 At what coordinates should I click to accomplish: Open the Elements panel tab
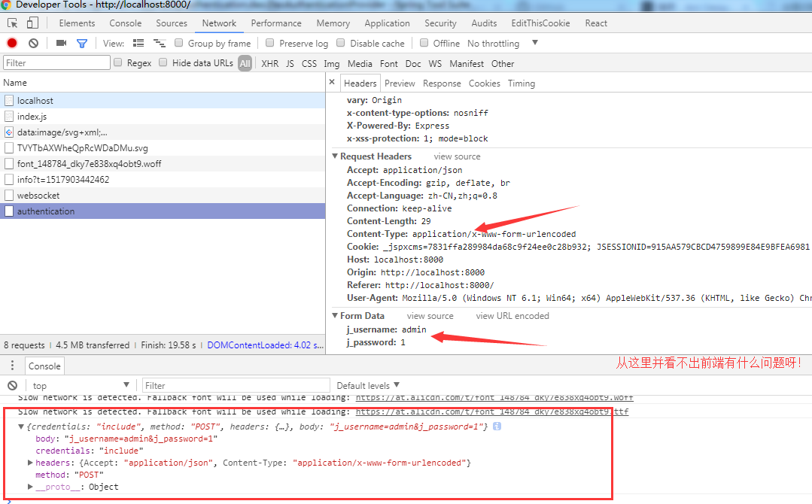tap(78, 23)
